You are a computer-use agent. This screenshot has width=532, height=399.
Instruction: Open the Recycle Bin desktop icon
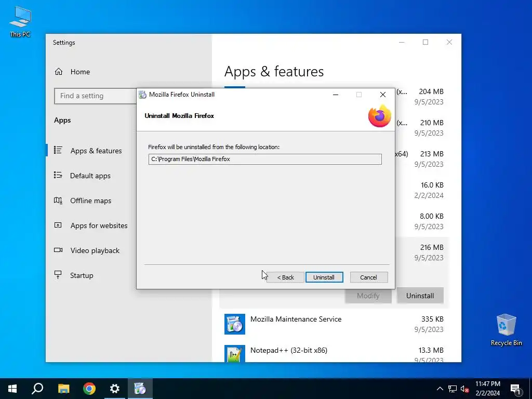point(506,330)
